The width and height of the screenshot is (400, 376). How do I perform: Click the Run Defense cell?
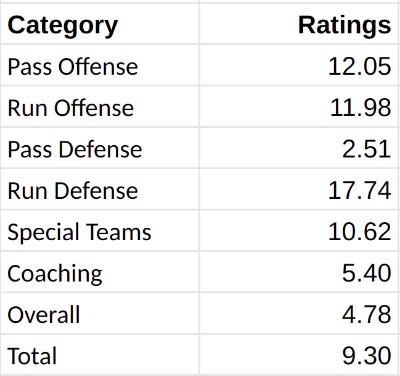(x=100, y=189)
